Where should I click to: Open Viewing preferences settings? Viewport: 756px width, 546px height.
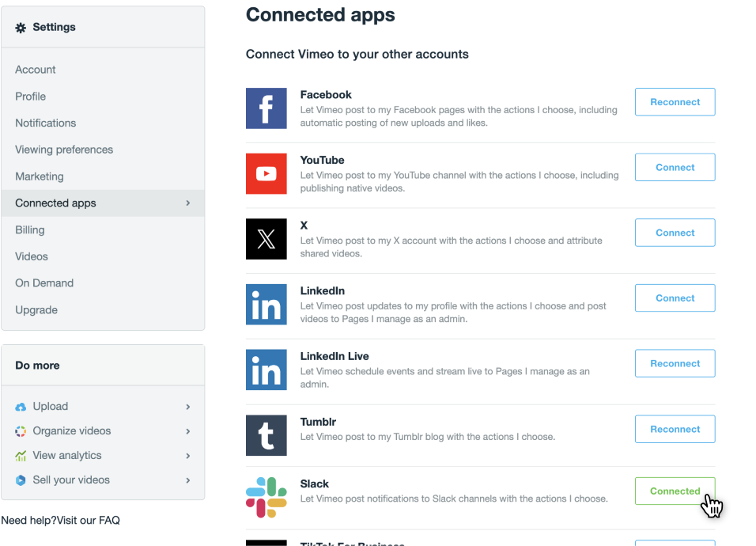(x=64, y=150)
